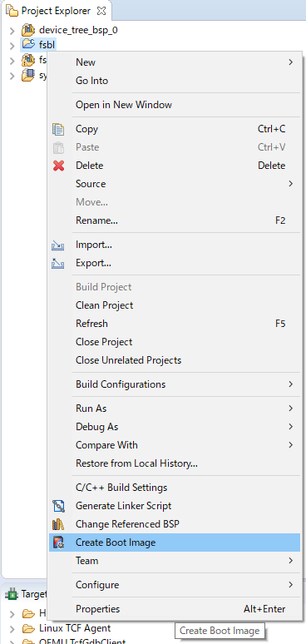The image size is (306, 644).
Task: Click the red Delete X icon
Action: pyautogui.click(x=59, y=166)
